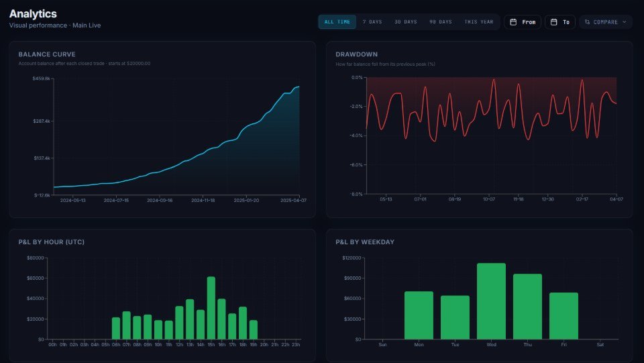This screenshot has width=644, height=363.
Task: Click the 'Visual performance · Main Live' subtitle
Action: 55,25
